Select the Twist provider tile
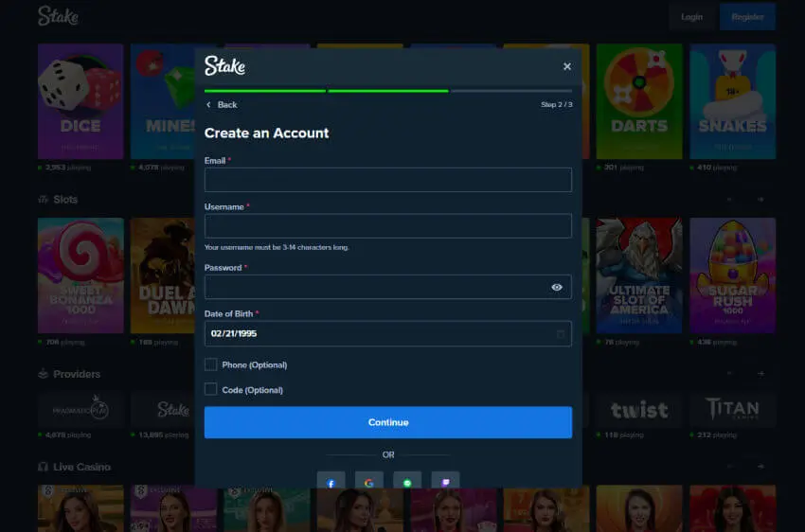 (x=639, y=410)
